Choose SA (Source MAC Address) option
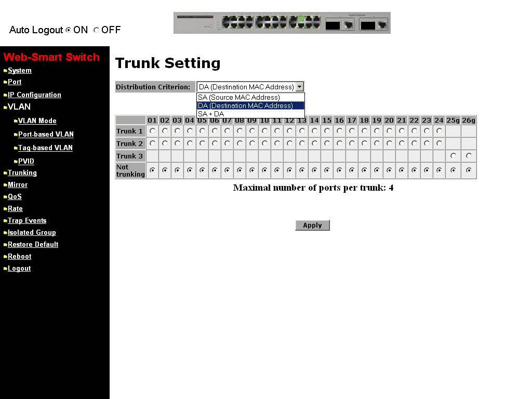 239,97
